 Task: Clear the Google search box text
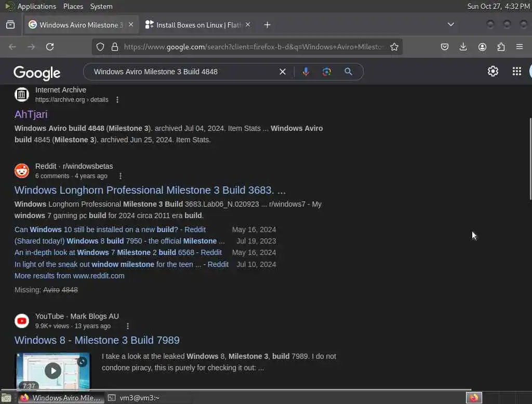pos(282,72)
